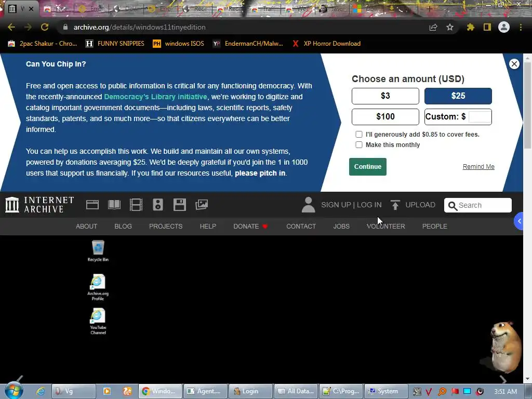Switch to the C:\Prog... taskbar window
Viewport: 532px width, 399px height.
[x=341, y=391]
